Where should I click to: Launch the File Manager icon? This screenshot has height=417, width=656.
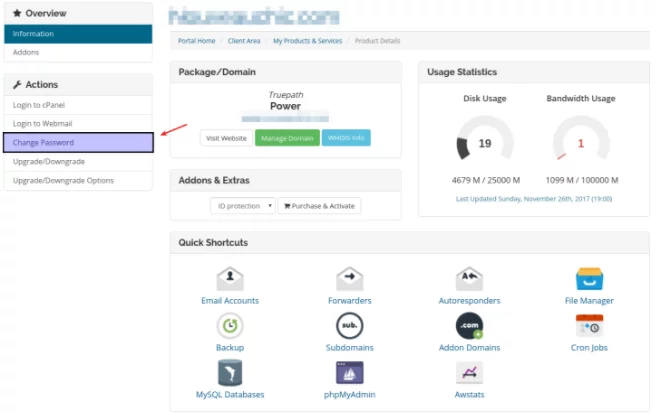pyautogui.click(x=589, y=279)
